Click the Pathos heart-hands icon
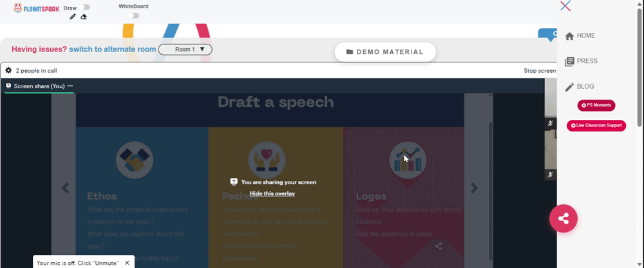The image size is (644, 268). 267,160
